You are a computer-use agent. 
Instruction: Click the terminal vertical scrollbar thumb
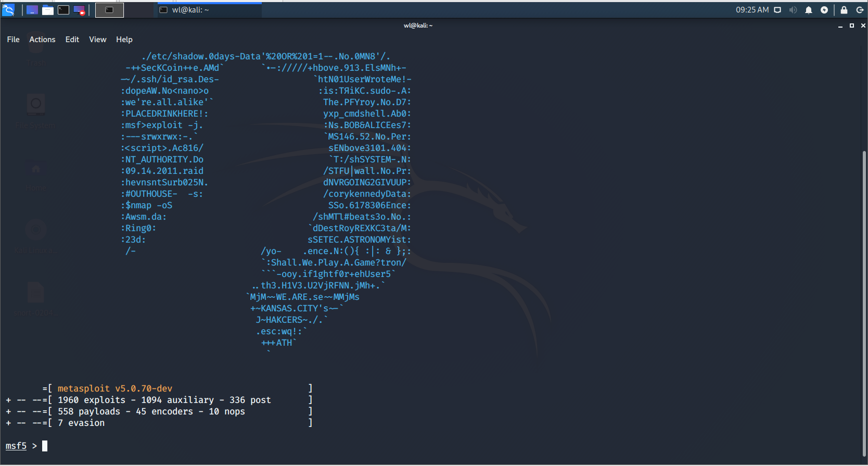[x=865, y=305]
